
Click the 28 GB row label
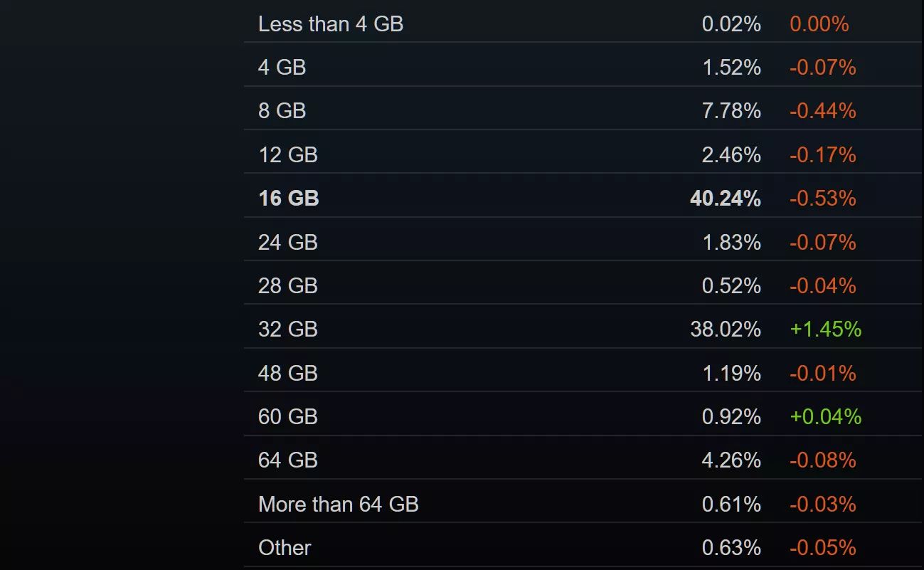pyautogui.click(x=287, y=286)
